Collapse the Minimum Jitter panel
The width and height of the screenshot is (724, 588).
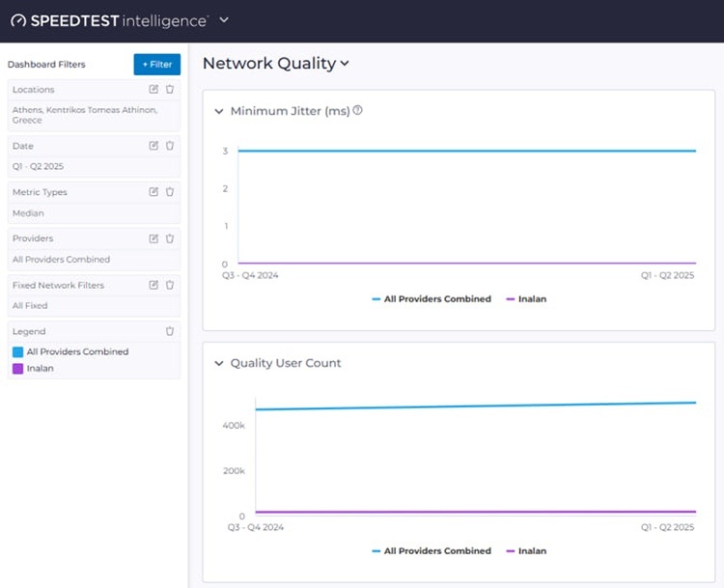point(219,112)
